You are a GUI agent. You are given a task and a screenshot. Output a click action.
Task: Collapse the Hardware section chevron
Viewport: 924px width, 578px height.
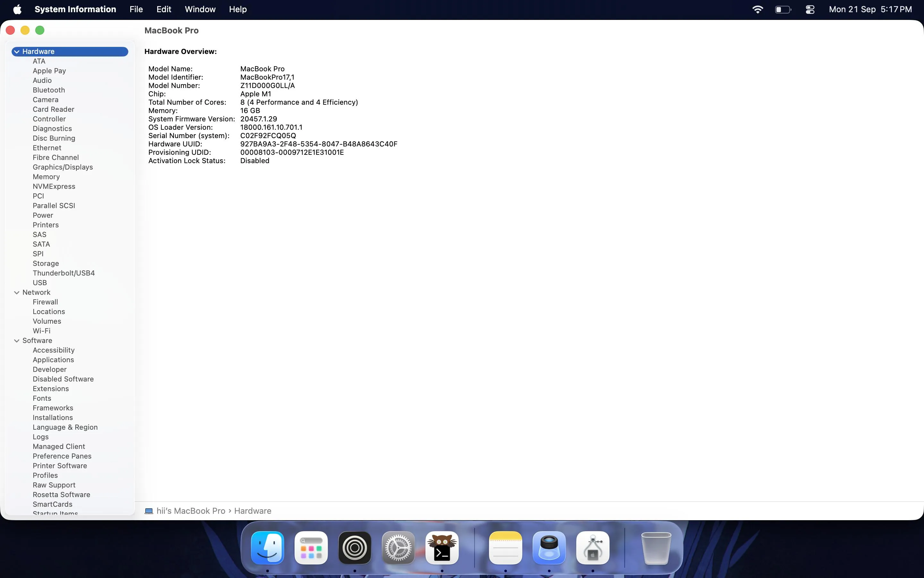pos(17,52)
